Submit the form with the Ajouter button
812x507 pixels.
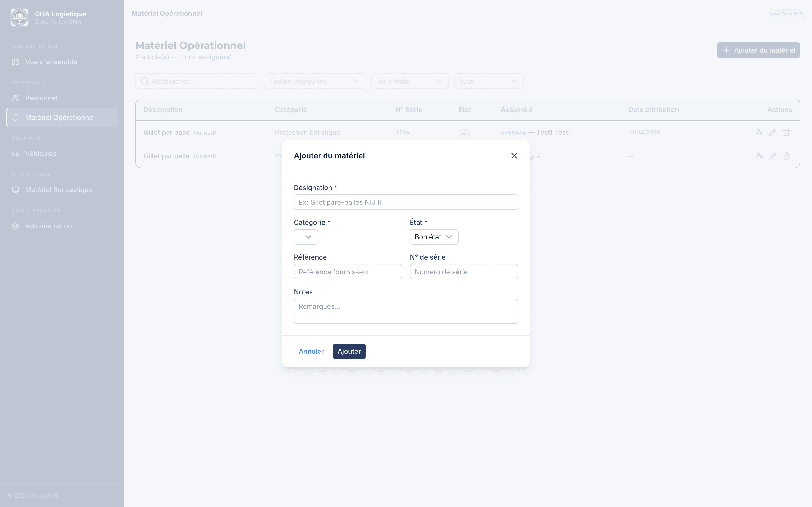pos(349,351)
